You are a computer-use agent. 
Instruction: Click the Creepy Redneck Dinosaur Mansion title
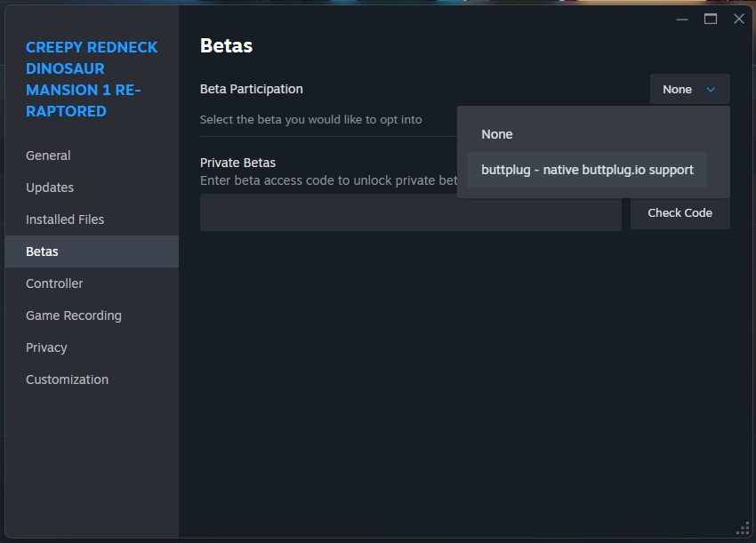pyautogui.click(x=92, y=79)
